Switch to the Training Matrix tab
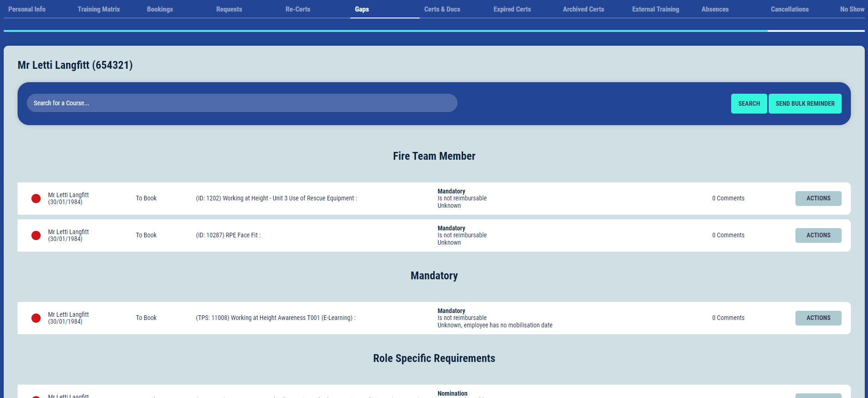868x398 pixels. 98,9
